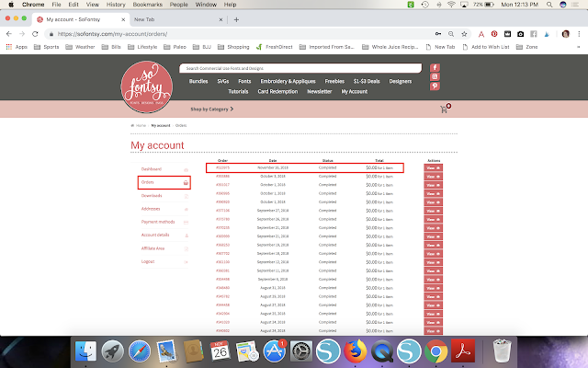Click the Home breadcrumb link
588x368 pixels.
(x=141, y=125)
